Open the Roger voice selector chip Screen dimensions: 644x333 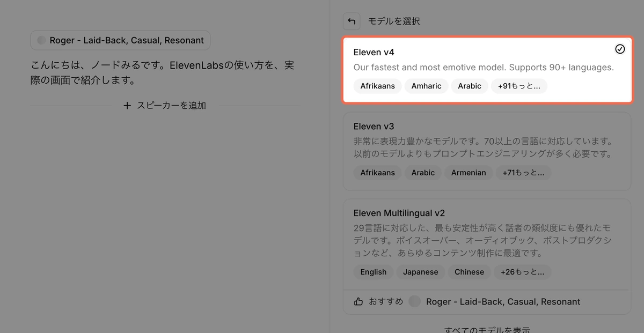coord(120,40)
